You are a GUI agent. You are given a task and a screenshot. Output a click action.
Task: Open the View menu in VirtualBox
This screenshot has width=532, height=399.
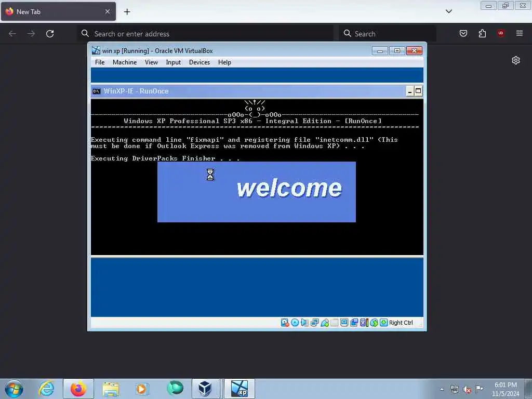(x=151, y=62)
